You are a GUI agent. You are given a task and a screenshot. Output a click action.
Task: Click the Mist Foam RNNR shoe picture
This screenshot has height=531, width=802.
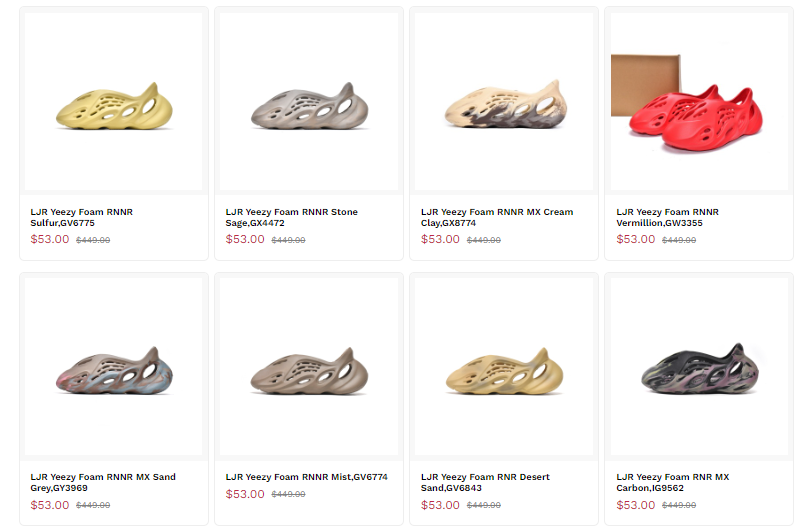click(x=308, y=370)
